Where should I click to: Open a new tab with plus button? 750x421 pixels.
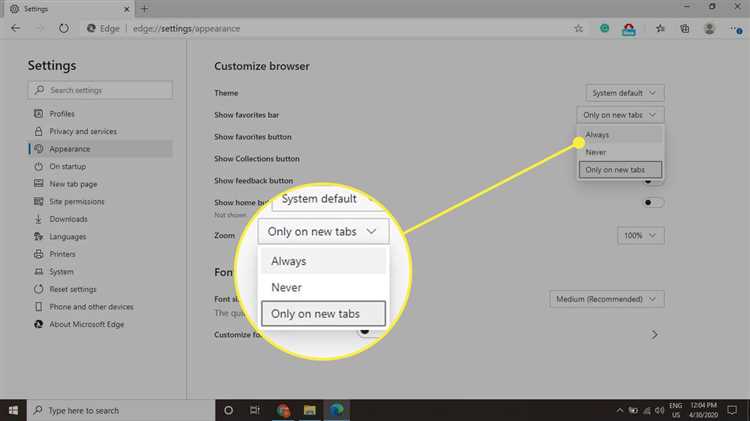(144, 8)
